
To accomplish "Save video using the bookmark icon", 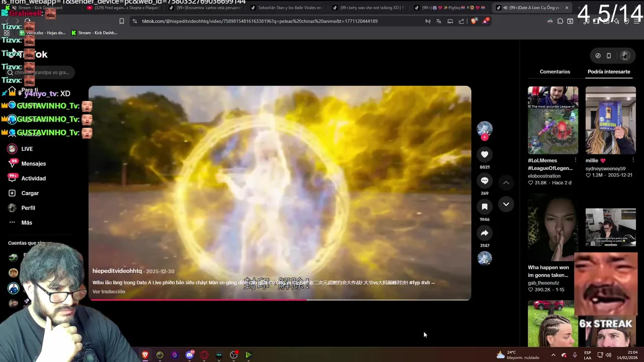I will click(485, 207).
